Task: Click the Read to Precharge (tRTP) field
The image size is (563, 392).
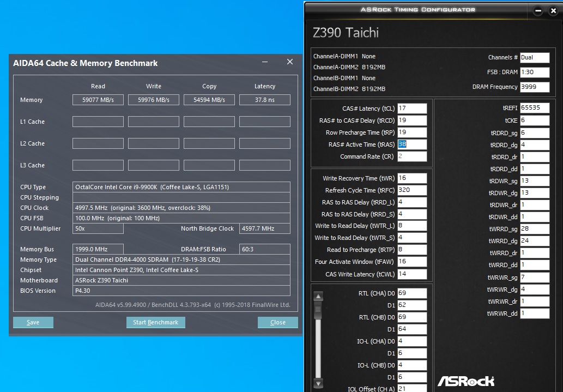Action: click(x=412, y=250)
